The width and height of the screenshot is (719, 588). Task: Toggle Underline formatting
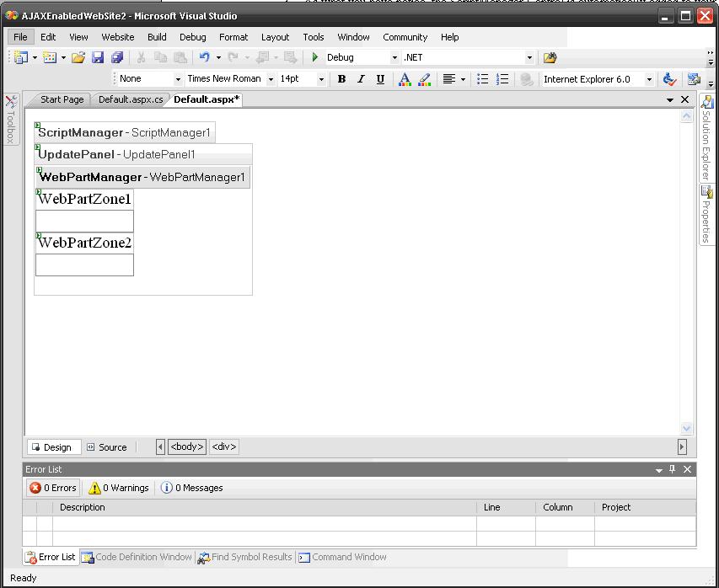pyautogui.click(x=380, y=79)
